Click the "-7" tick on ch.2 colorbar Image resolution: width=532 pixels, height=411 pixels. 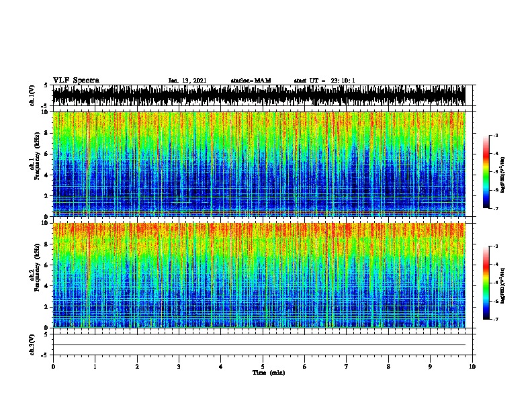[496, 320]
